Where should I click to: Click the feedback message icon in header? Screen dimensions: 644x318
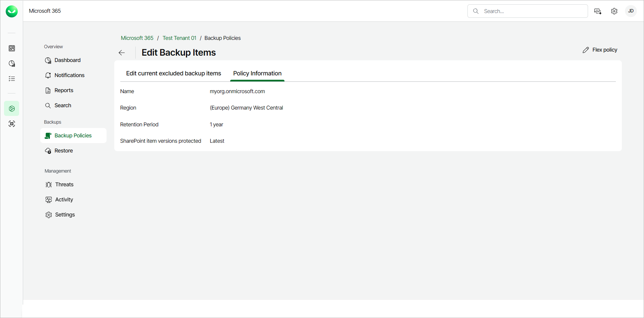point(598,11)
